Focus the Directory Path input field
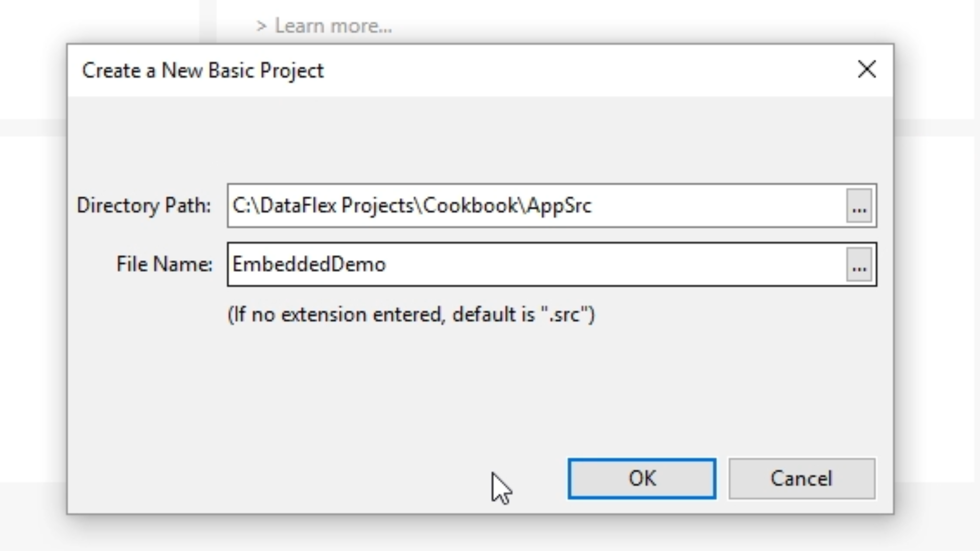 click(715, 206)
